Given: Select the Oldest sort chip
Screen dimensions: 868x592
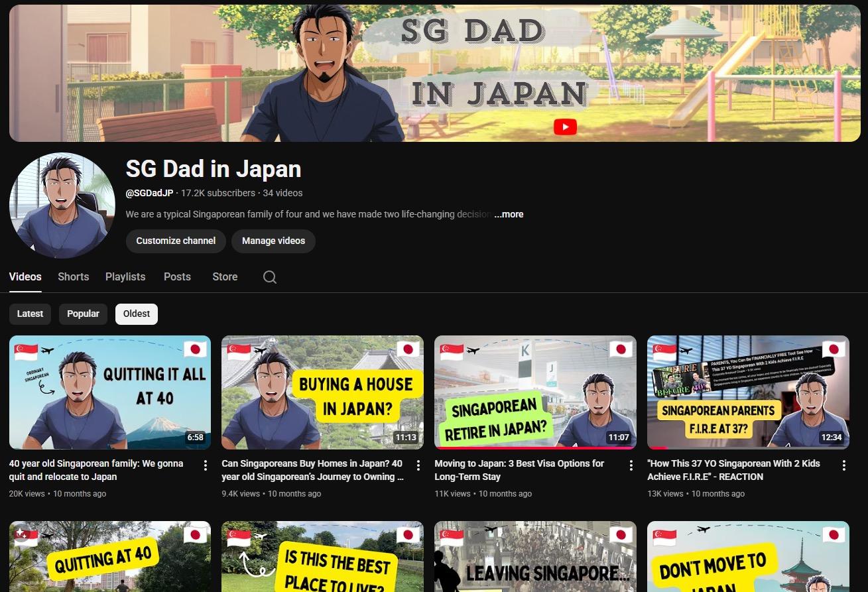Looking at the screenshot, I should [137, 314].
